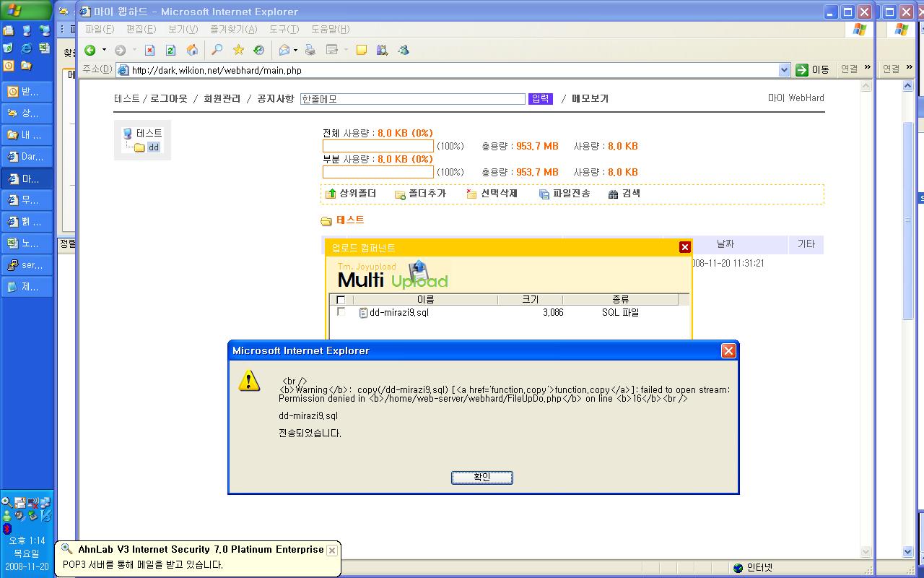Image resolution: width=924 pixels, height=578 pixels.
Task: Click the 파일전송 link
Action: [x=565, y=194]
